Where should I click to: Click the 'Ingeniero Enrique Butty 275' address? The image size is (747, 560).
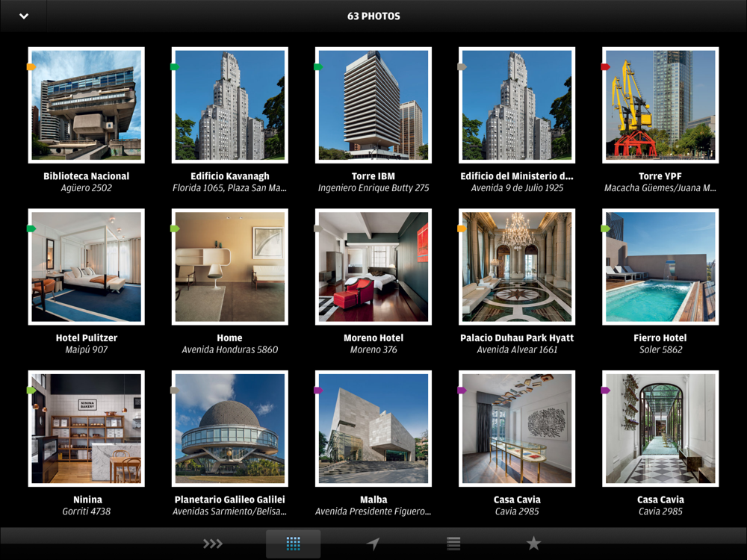[x=373, y=188]
